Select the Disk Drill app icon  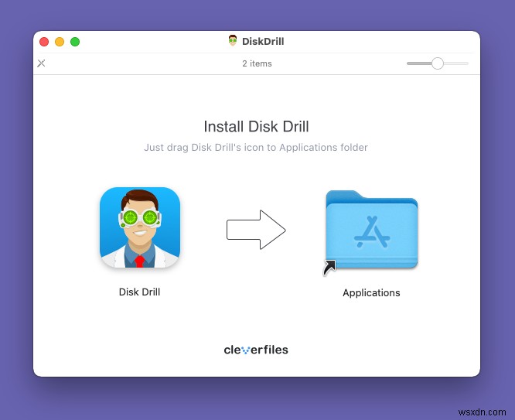click(x=140, y=227)
